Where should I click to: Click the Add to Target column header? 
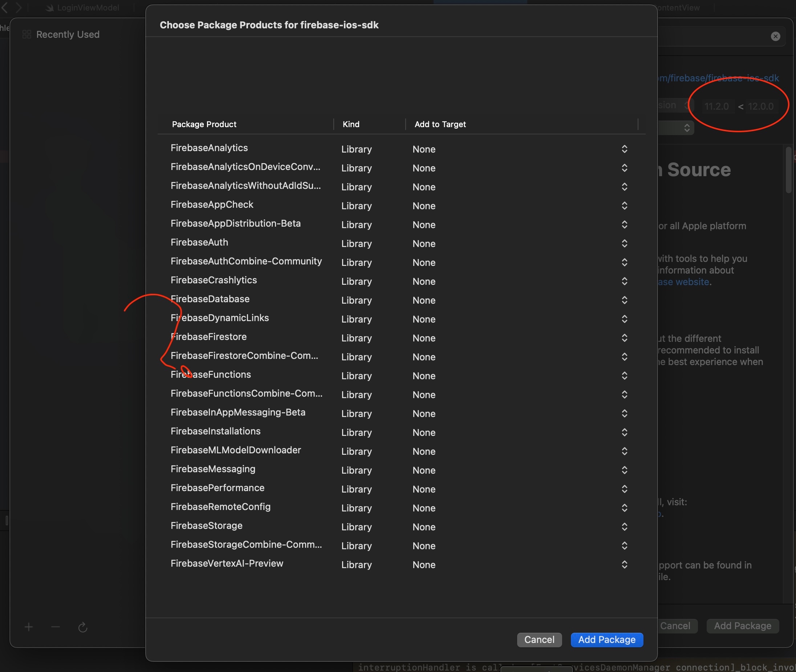tap(440, 124)
